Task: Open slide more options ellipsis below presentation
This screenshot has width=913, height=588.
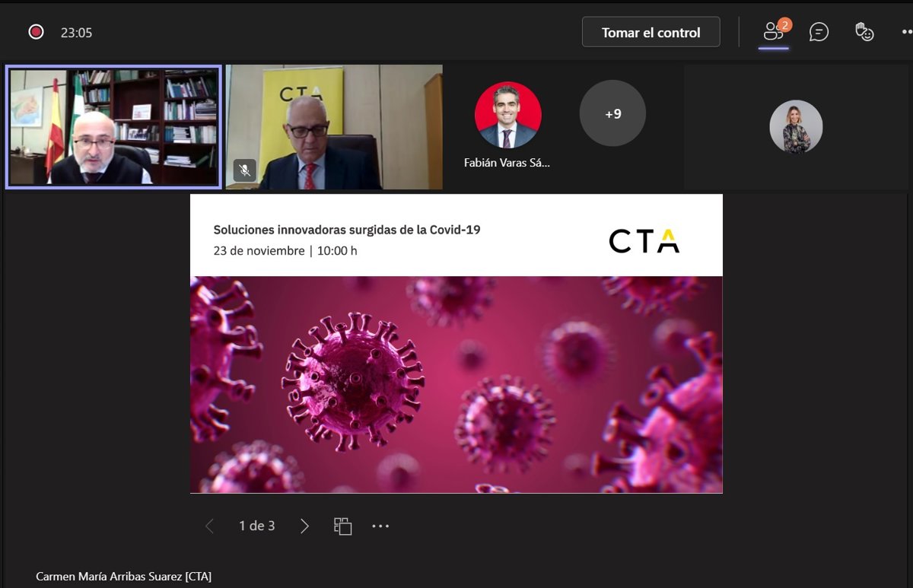Action: click(x=380, y=526)
